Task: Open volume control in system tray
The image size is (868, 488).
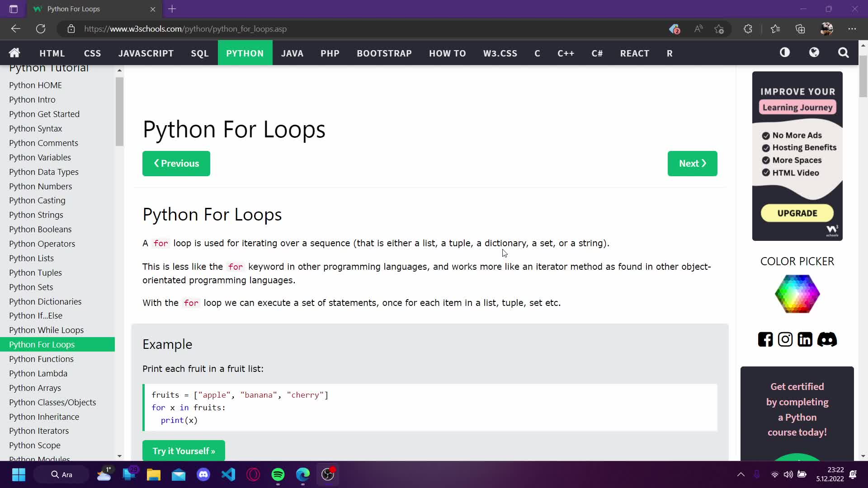Action: [788, 474]
